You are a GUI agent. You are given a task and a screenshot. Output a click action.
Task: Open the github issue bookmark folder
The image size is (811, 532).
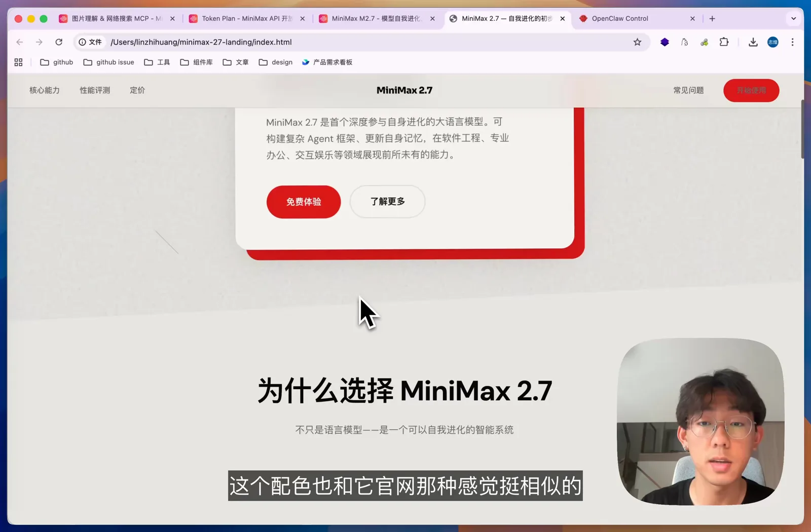109,62
